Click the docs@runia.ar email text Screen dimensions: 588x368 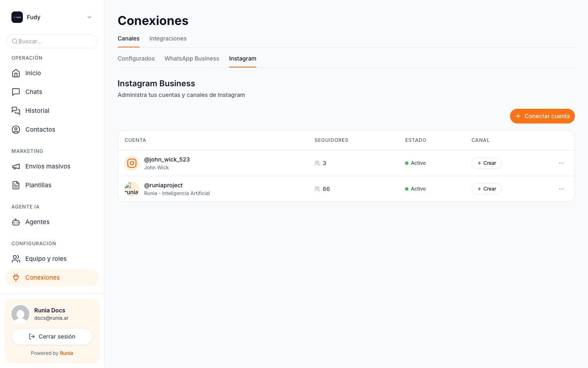(x=51, y=318)
